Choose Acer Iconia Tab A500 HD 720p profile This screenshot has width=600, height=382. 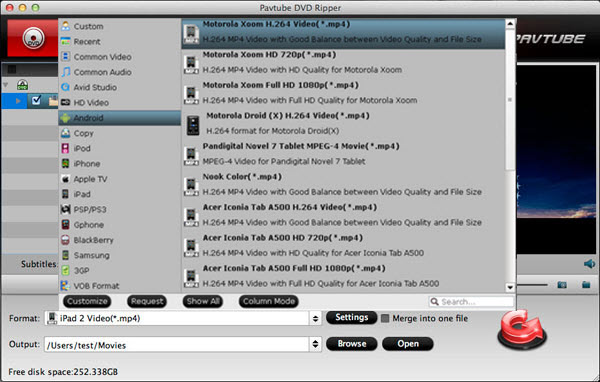pyautogui.click(x=343, y=248)
